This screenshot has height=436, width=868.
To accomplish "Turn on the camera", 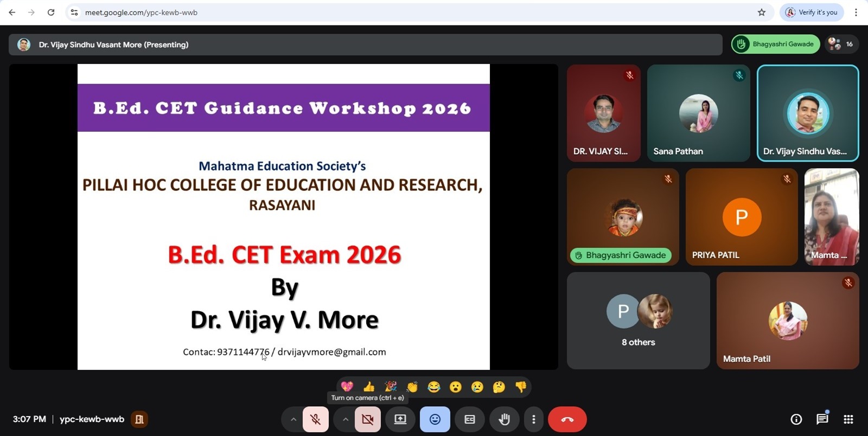I will pos(367,419).
